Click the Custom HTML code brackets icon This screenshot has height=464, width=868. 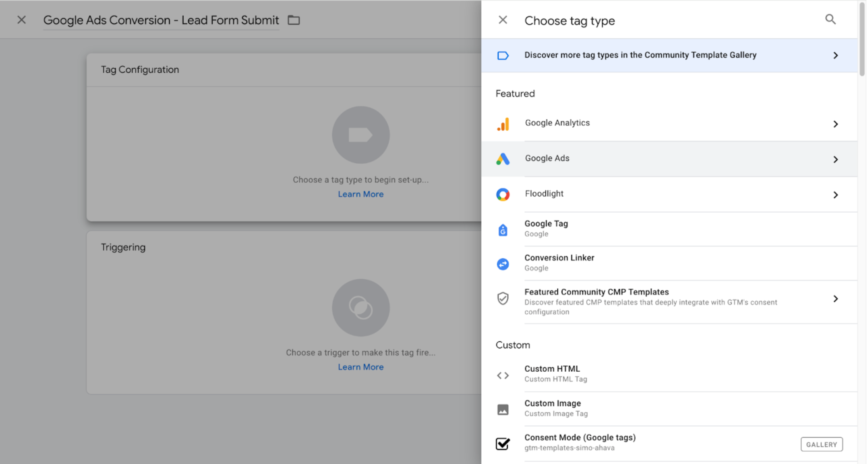click(503, 375)
